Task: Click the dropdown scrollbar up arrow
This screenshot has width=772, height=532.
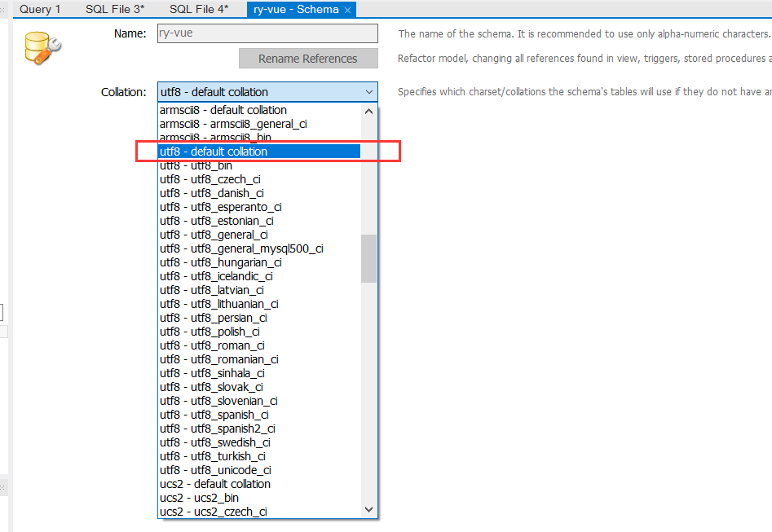Action: [x=368, y=109]
